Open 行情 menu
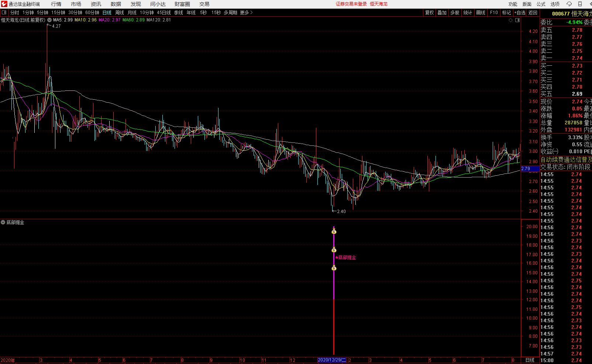This screenshot has width=592, height=364. [x=56, y=4]
